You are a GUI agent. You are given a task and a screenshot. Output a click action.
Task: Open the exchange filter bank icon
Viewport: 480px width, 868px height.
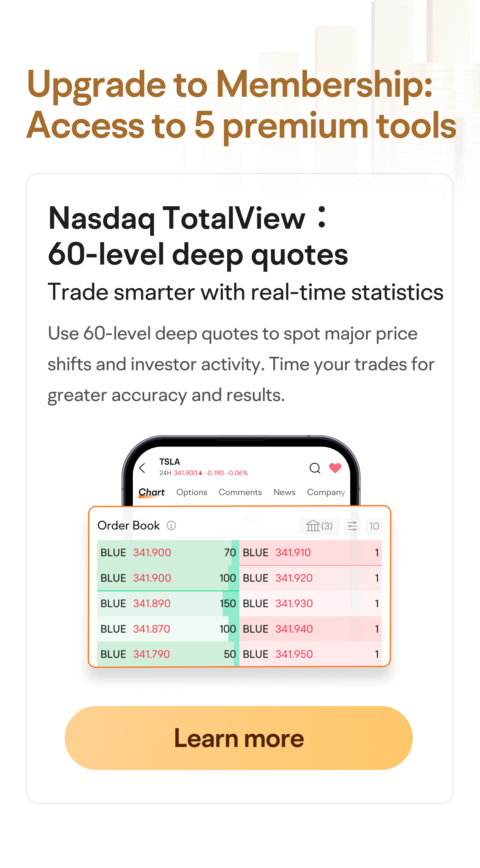319,526
